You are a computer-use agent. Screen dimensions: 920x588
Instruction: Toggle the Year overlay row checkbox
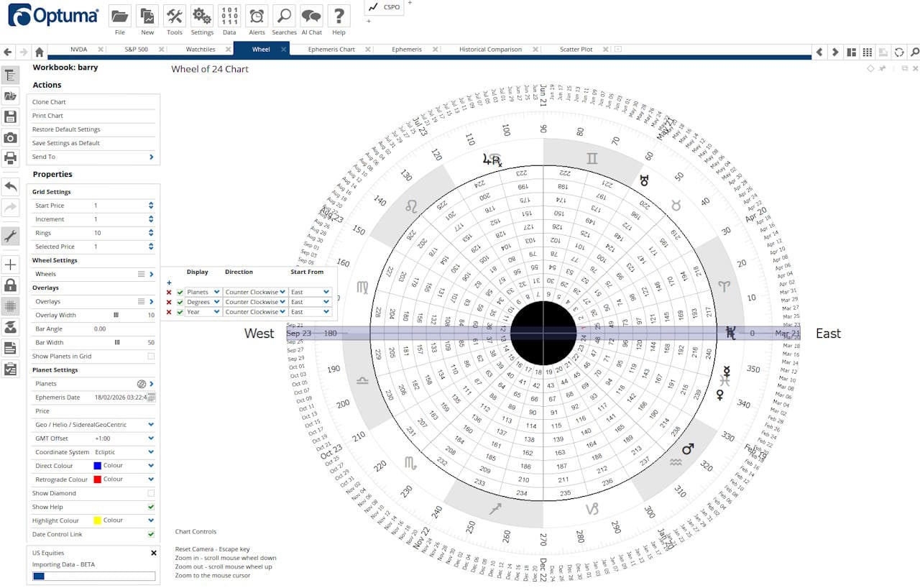pyautogui.click(x=180, y=312)
